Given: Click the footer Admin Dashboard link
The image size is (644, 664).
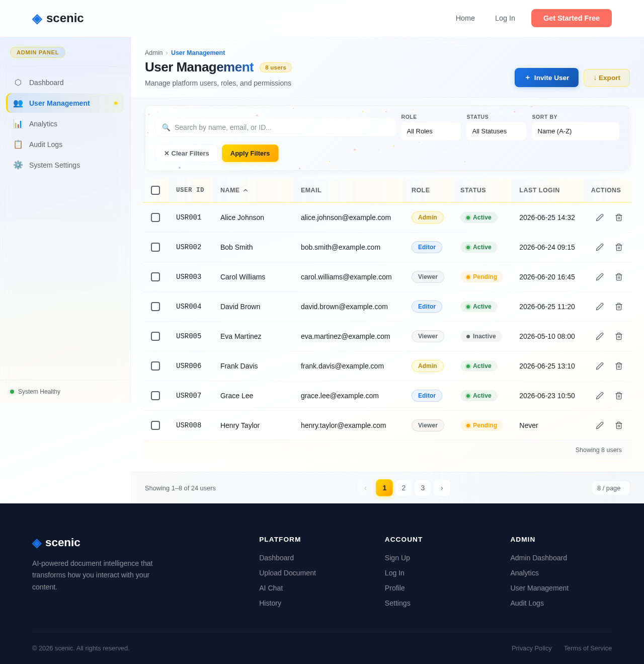Looking at the screenshot, I should (538, 558).
